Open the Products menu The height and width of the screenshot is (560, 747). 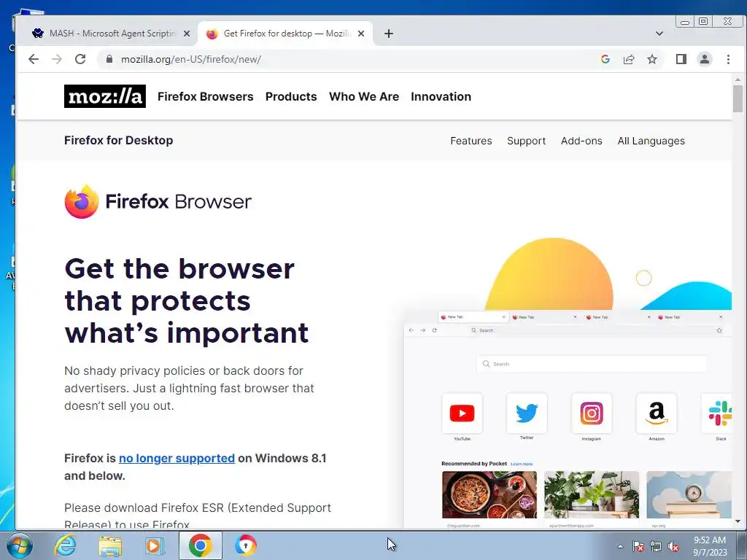pos(291,96)
